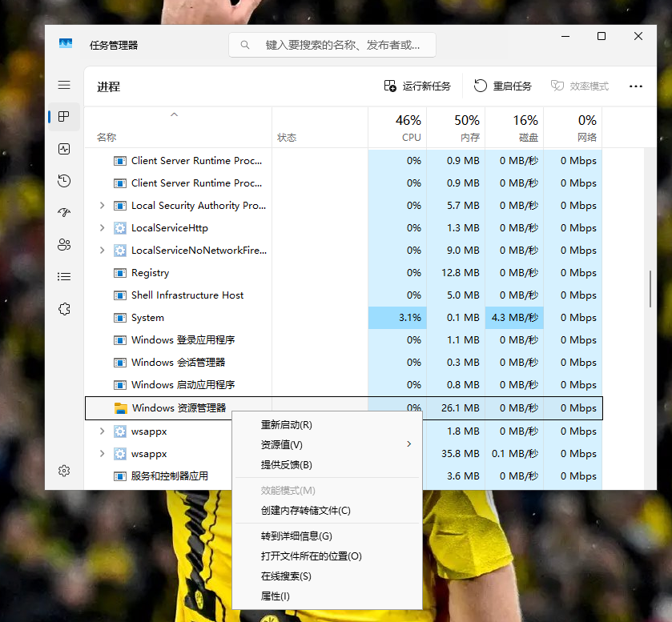Select the Registry process row
This screenshot has height=622, width=672.
coord(344,273)
